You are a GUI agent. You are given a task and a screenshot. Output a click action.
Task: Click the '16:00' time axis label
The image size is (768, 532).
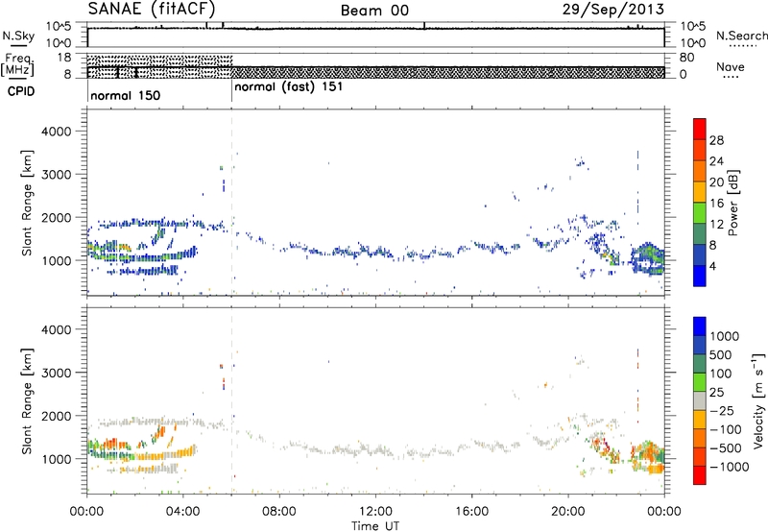click(x=471, y=512)
